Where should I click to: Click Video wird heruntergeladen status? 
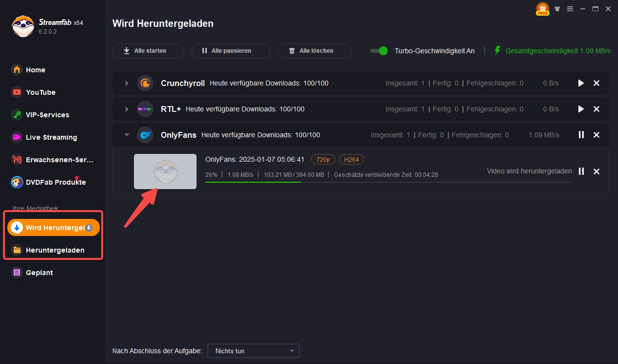[530, 171]
